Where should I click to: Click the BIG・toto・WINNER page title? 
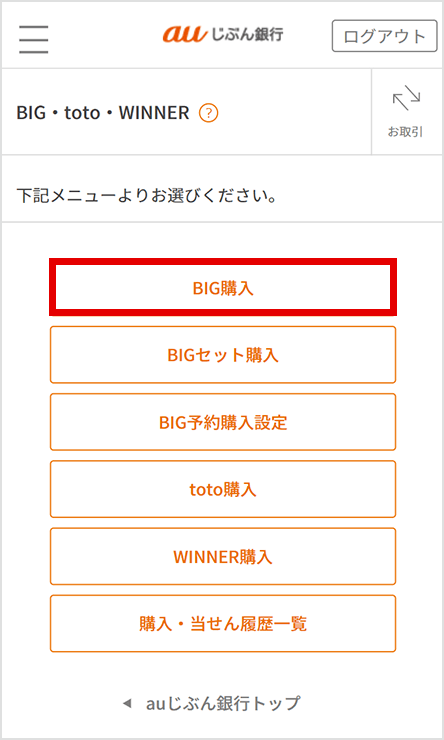[103, 113]
